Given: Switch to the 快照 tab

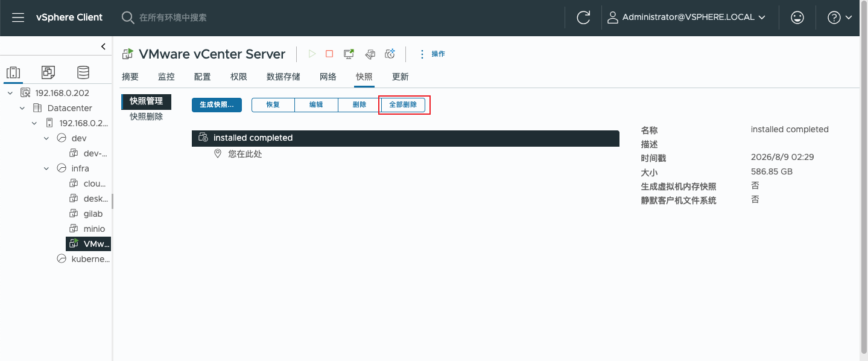Looking at the screenshot, I should [364, 77].
